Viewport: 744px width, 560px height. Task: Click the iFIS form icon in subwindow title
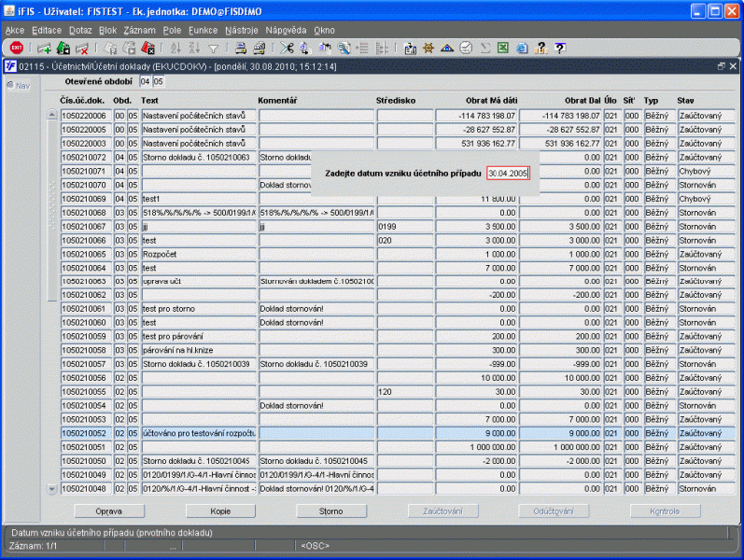click(x=10, y=66)
